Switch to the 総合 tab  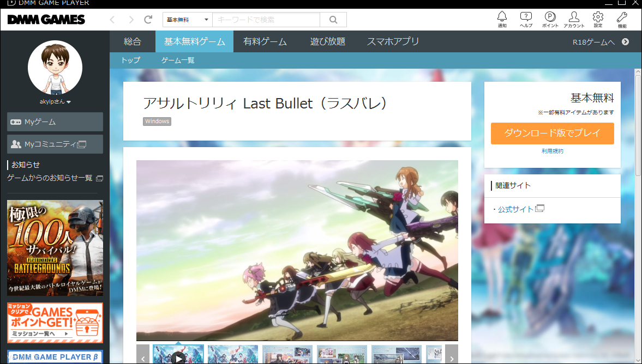tap(132, 41)
